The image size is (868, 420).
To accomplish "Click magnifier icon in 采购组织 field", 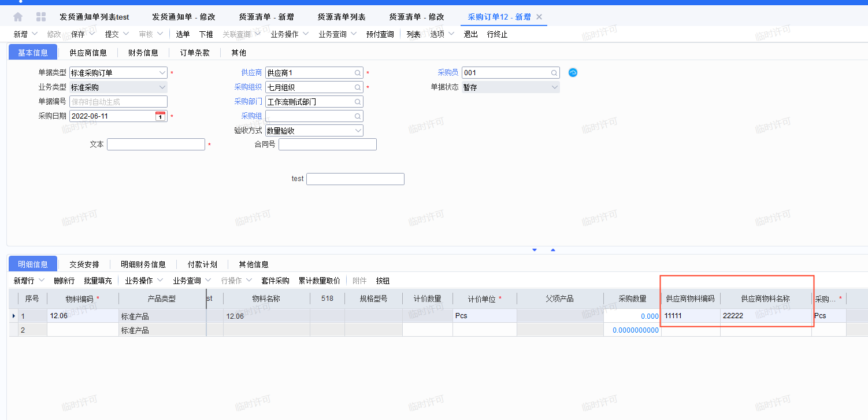I will pos(358,87).
